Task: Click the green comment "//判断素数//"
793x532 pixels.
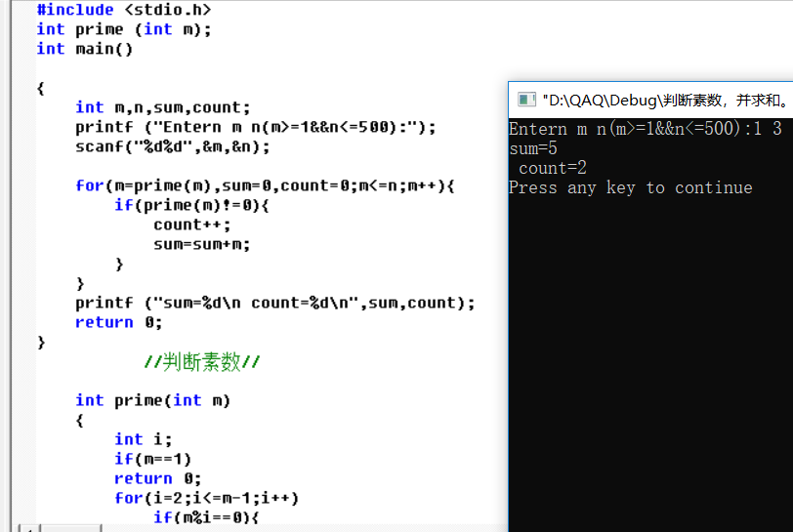Action: coord(202,362)
